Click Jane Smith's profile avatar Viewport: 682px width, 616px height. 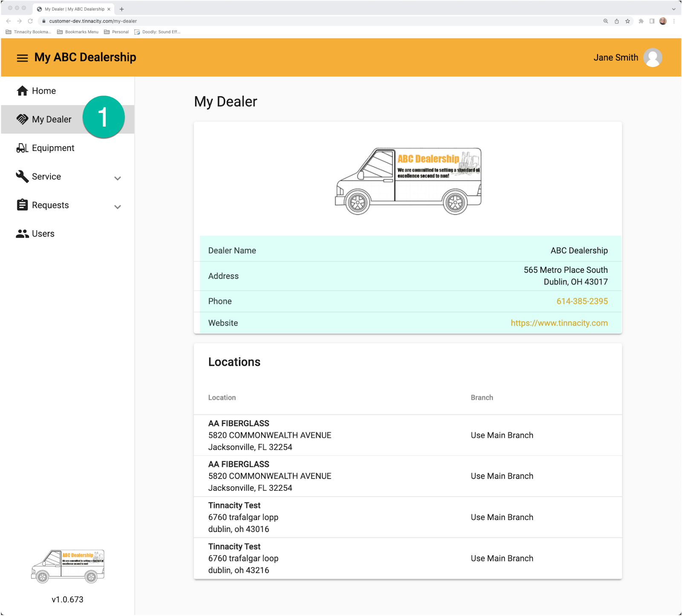653,58
